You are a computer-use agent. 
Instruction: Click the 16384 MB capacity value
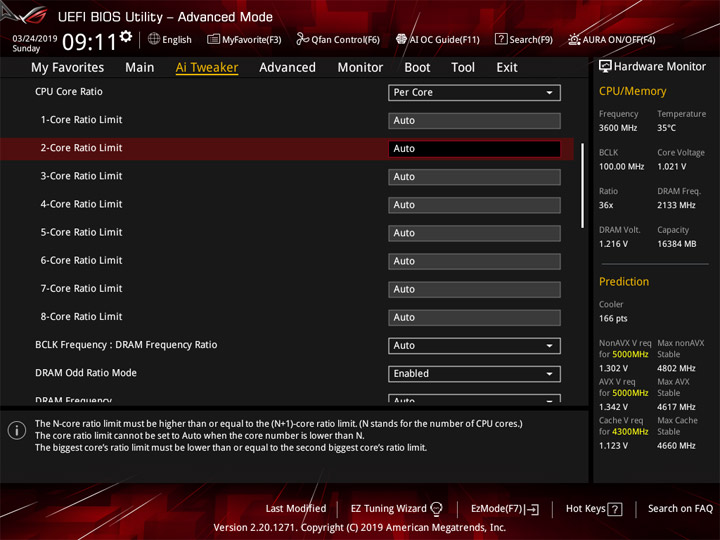tap(676, 244)
